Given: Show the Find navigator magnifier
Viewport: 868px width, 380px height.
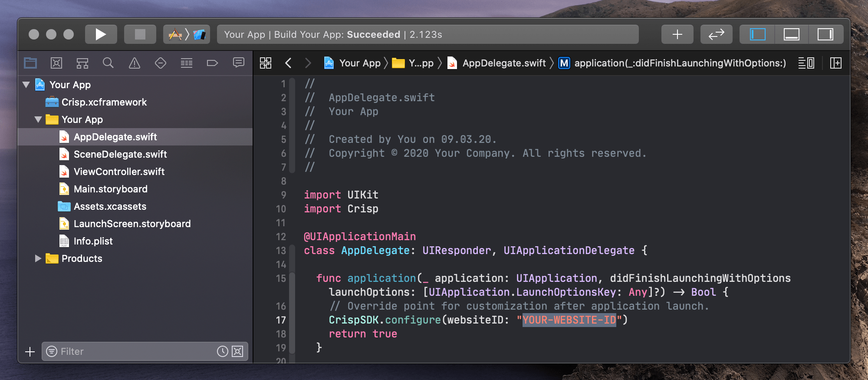Looking at the screenshot, I should point(108,63).
